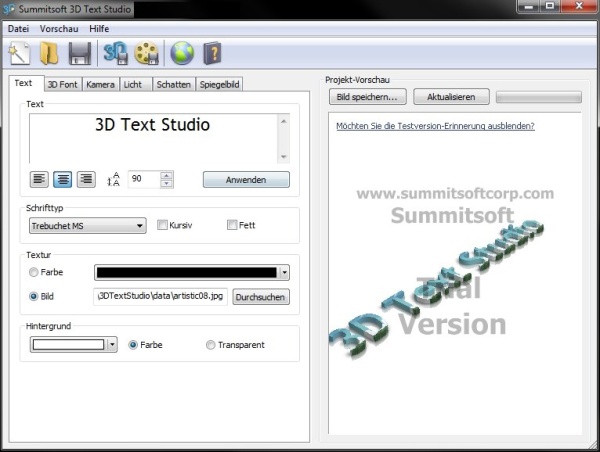Click the line spacing value field
This screenshot has height=452, width=600.
144,179
